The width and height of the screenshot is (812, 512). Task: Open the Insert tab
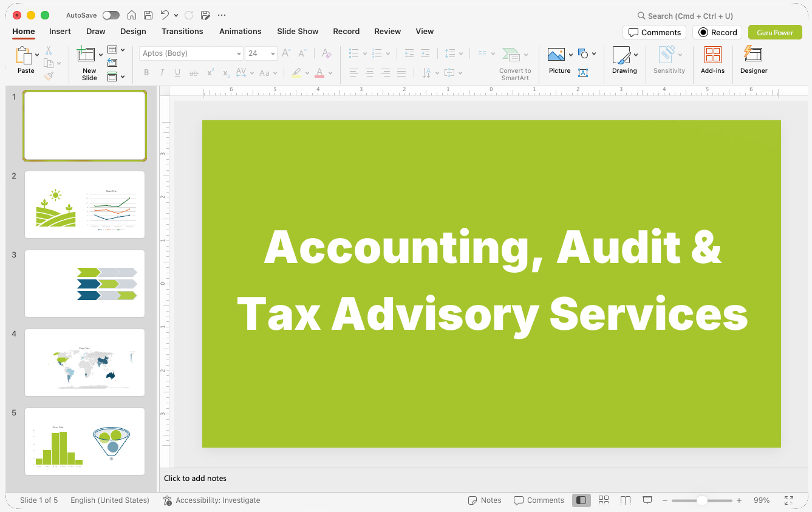point(60,32)
